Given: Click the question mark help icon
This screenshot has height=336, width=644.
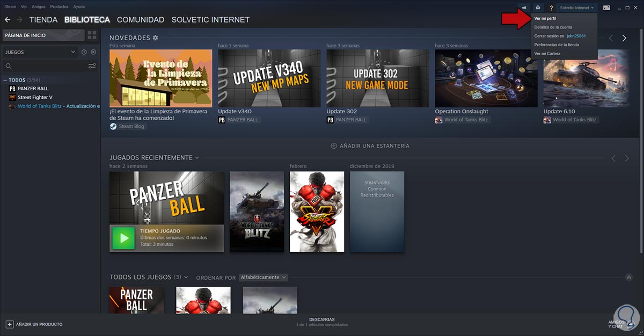Looking at the screenshot, I should click(x=551, y=8).
